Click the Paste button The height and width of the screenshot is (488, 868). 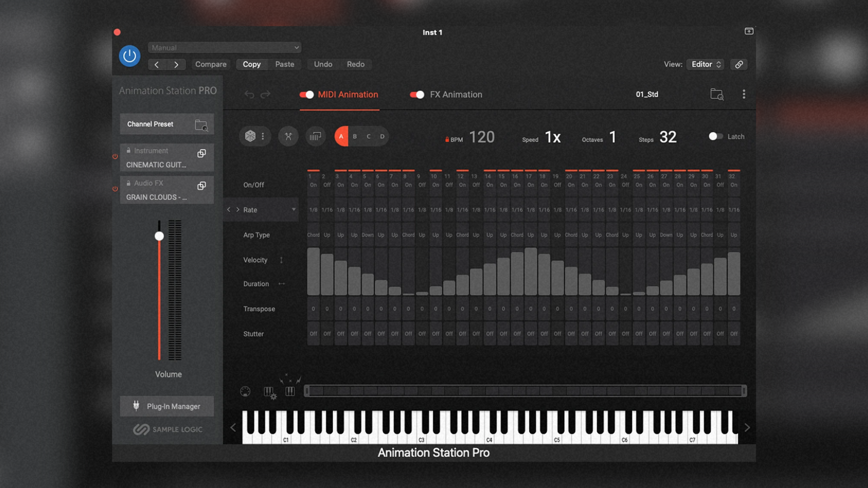(285, 64)
